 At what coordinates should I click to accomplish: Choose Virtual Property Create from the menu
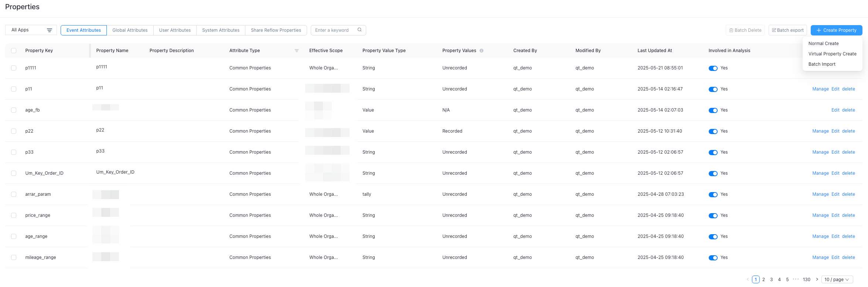(x=832, y=54)
